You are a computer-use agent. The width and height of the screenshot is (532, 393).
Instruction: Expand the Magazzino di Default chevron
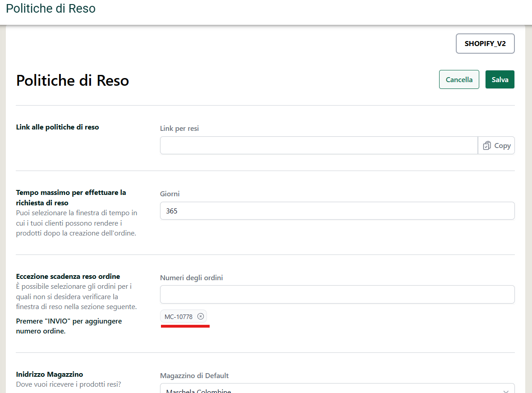pyautogui.click(x=506, y=390)
